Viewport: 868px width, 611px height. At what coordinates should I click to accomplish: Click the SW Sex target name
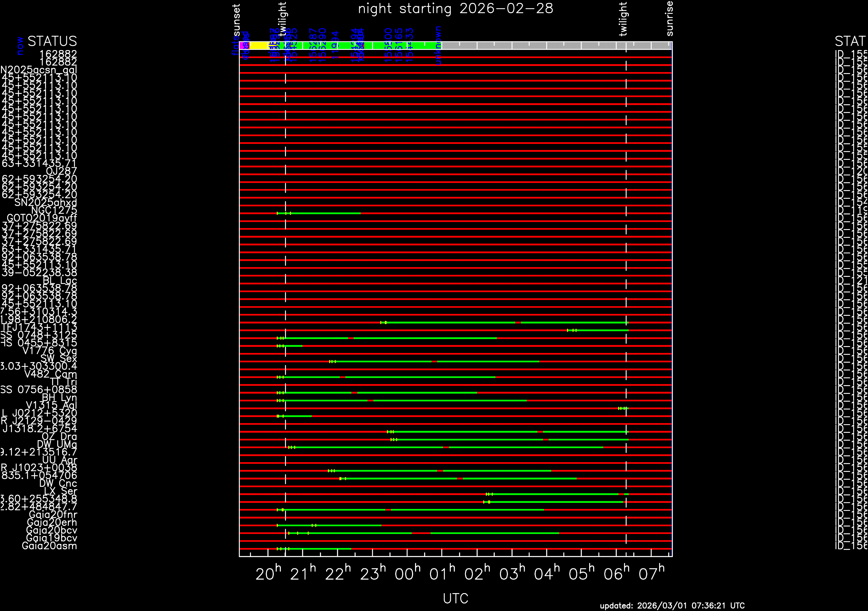point(59,358)
